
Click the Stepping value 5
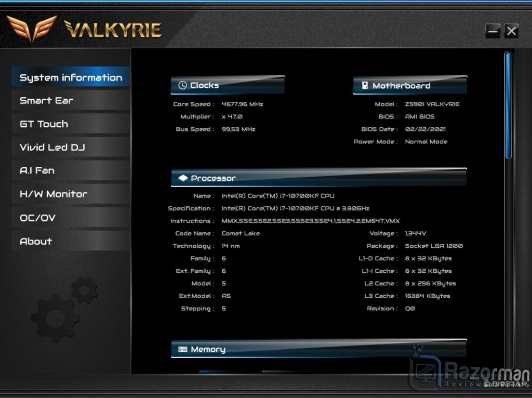(223, 309)
